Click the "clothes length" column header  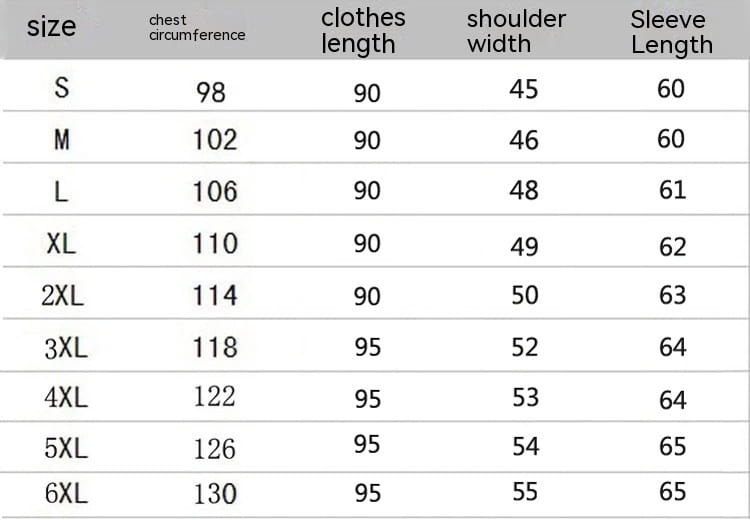point(363,31)
